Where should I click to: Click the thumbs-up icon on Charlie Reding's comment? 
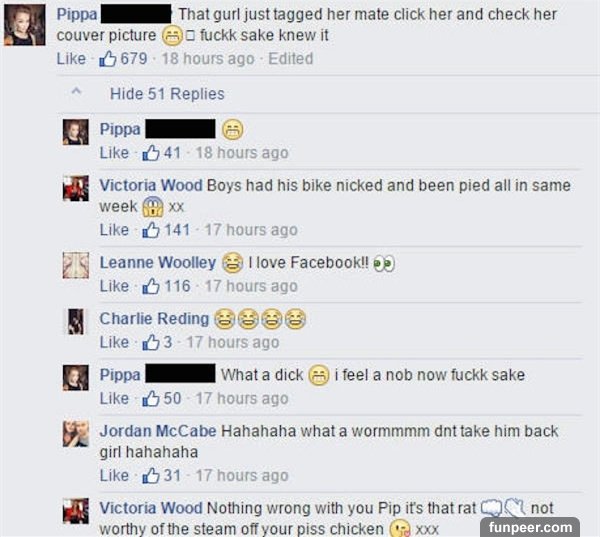(151, 342)
